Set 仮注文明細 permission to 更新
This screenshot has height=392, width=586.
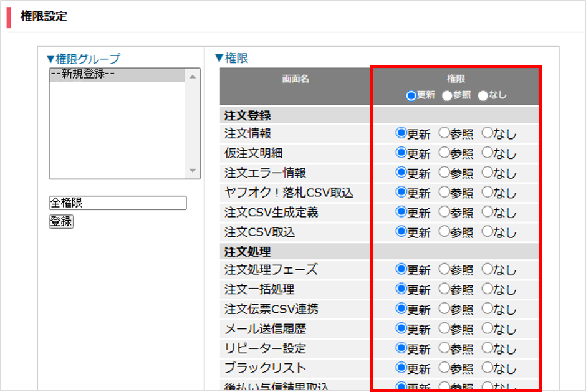(x=401, y=153)
